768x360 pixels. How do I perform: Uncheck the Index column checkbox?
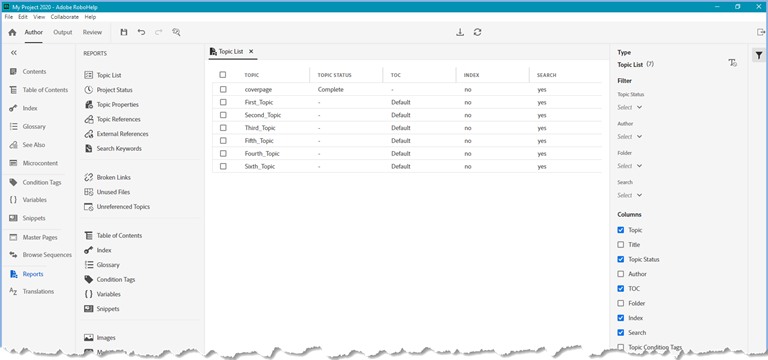coord(621,318)
